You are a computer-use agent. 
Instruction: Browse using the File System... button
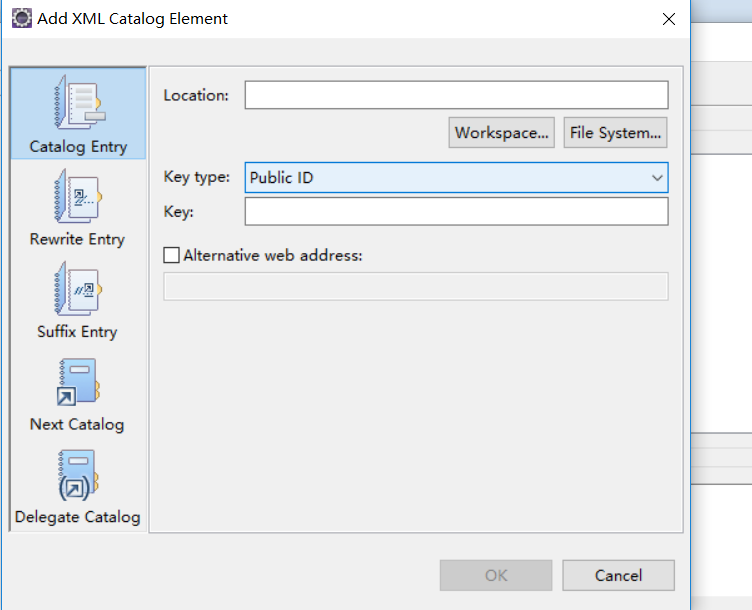click(615, 132)
